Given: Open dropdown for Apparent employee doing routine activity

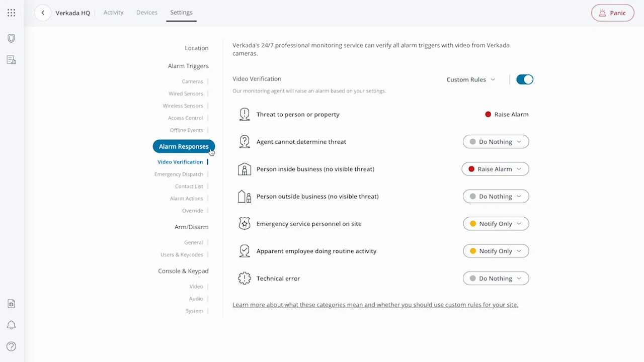Looking at the screenshot, I should pyautogui.click(x=496, y=251).
